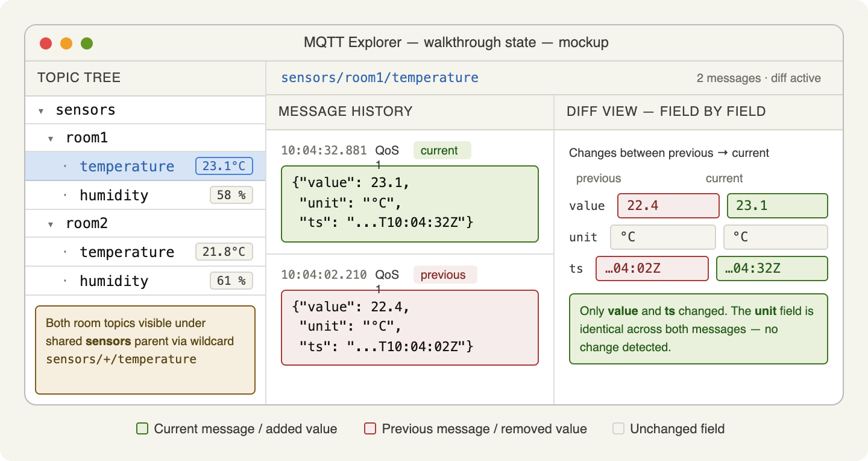Click the orange minimize window button

(66, 43)
